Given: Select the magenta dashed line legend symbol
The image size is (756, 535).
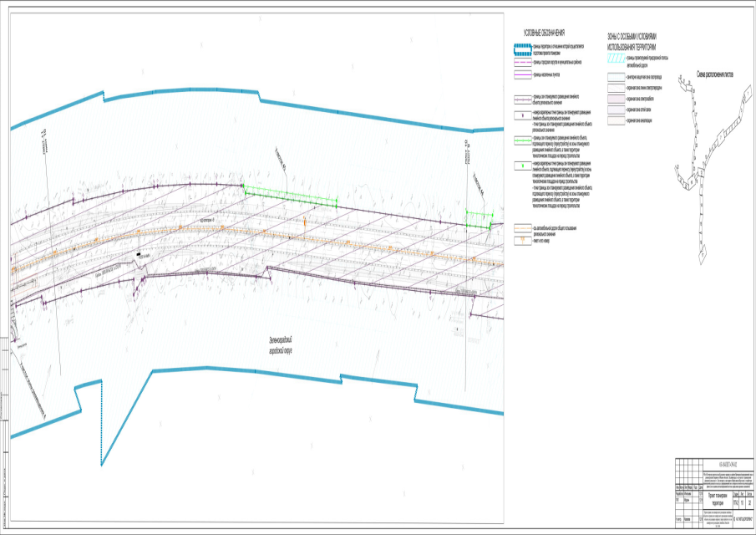Looking at the screenshot, I should coord(523,63).
